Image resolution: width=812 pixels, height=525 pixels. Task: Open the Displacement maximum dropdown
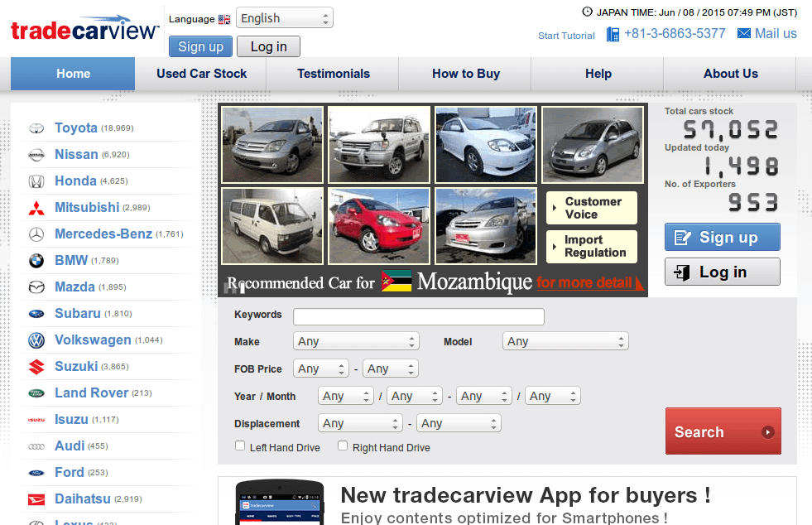click(x=459, y=423)
